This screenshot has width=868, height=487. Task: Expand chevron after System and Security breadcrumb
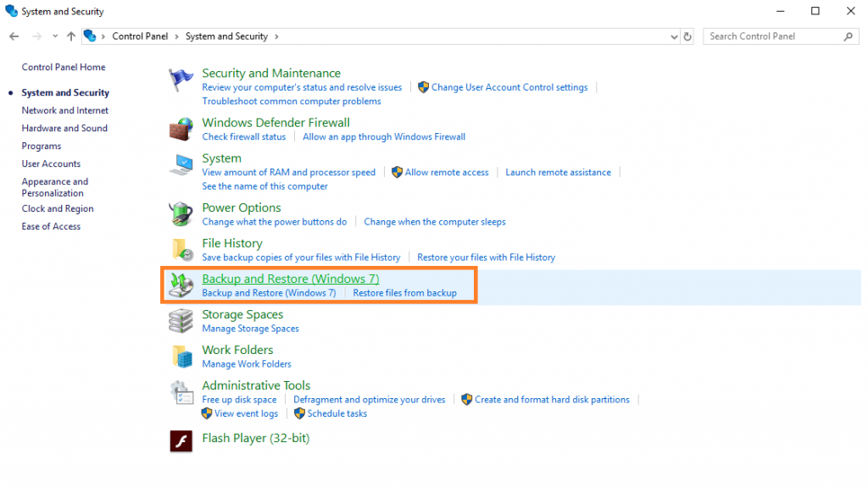click(276, 36)
